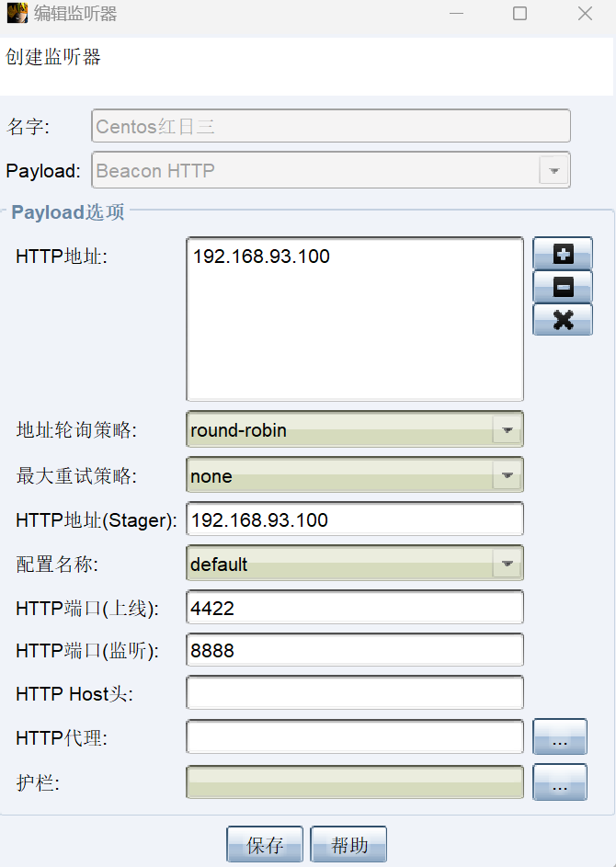Image resolution: width=616 pixels, height=867 pixels.
Task: Click the X icon to clear HTTP addresses
Action: [563, 319]
